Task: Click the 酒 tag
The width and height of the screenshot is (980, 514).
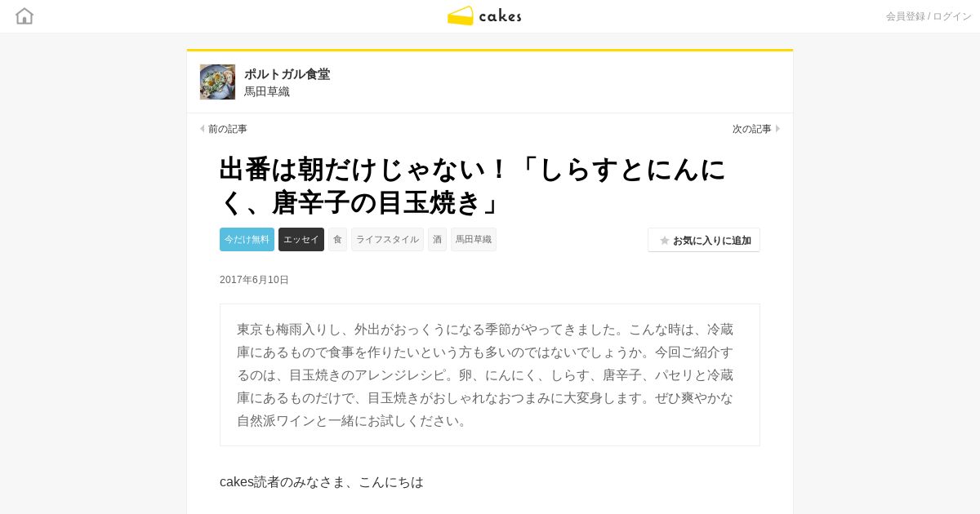Action: (x=437, y=239)
